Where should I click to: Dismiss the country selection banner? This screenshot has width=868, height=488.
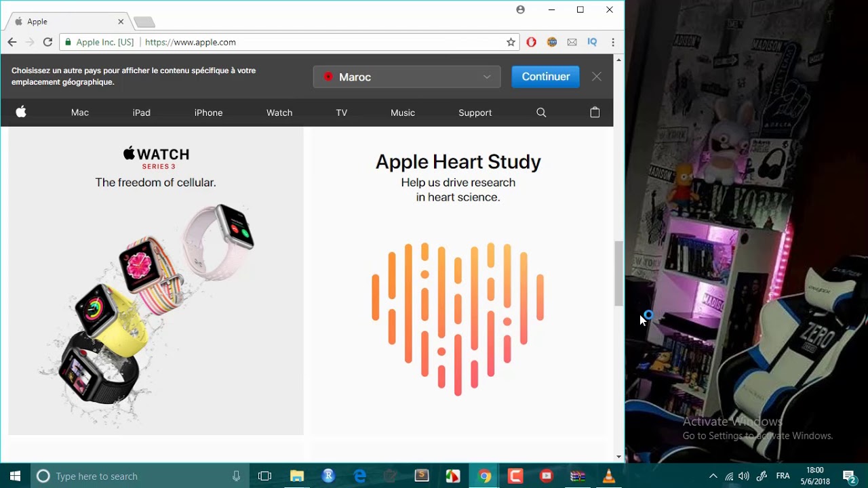[597, 77]
